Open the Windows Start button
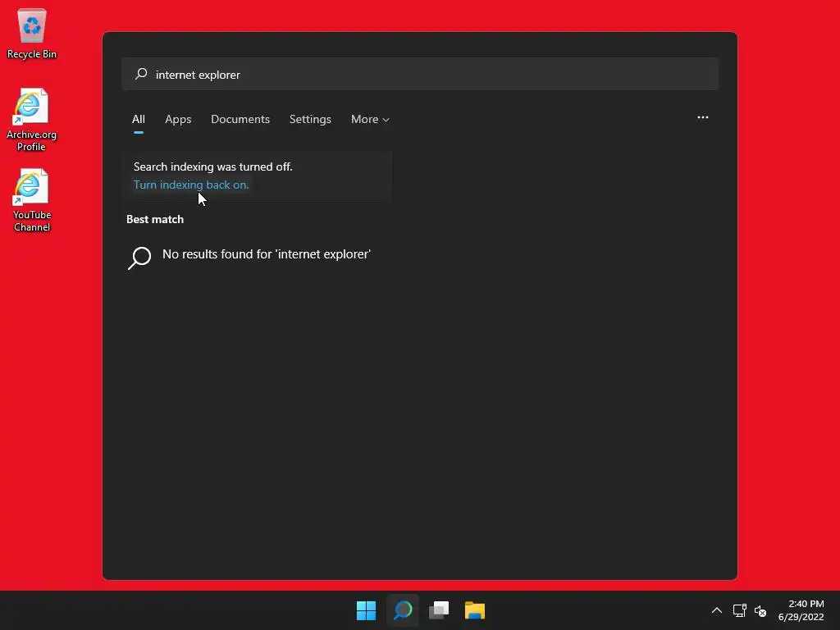This screenshot has height=630, width=840. coord(367,610)
